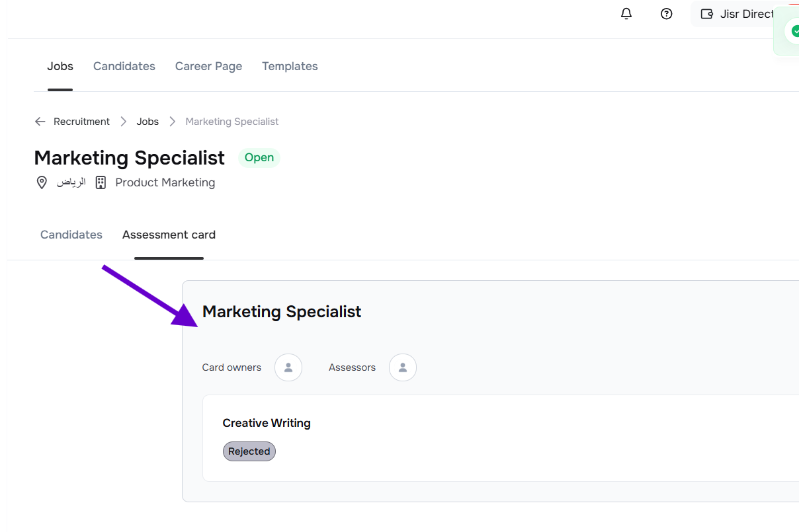Click the building icon beside Product Marketing
The image size is (799, 532).
[x=101, y=183]
